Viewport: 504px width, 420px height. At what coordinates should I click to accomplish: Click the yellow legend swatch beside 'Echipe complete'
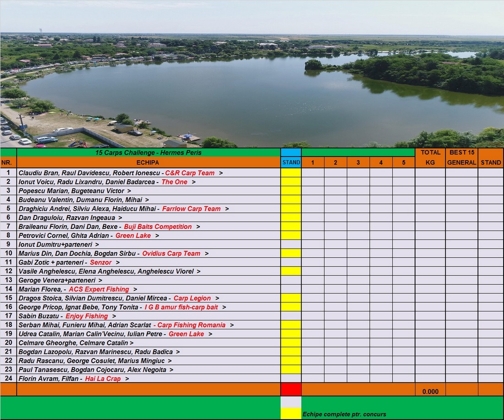click(x=291, y=414)
